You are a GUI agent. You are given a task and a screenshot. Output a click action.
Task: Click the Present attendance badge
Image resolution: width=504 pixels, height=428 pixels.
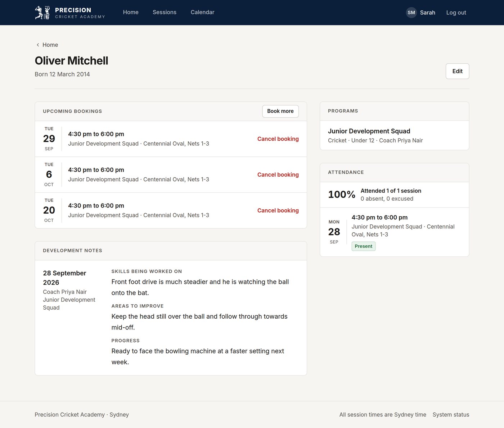click(x=364, y=246)
